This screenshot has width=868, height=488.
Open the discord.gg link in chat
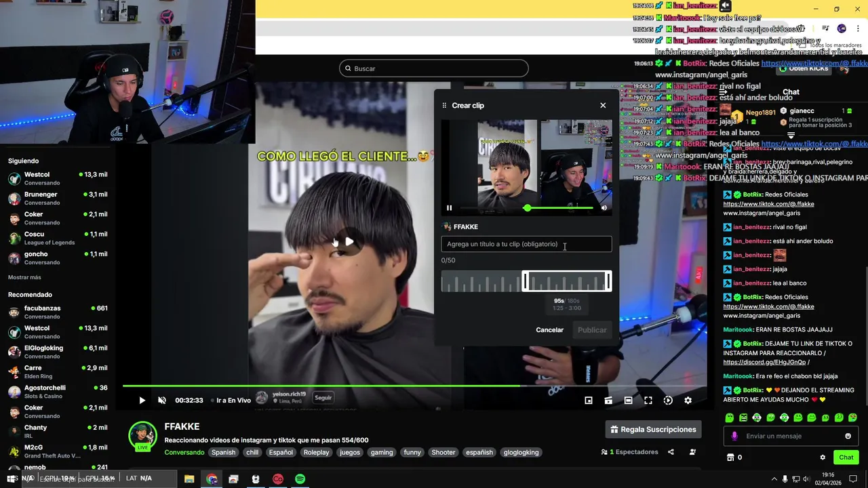764,362
